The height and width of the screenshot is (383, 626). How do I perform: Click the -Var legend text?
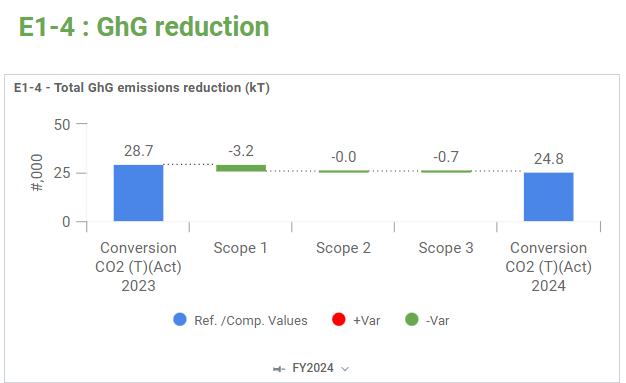click(x=438, y=321)
